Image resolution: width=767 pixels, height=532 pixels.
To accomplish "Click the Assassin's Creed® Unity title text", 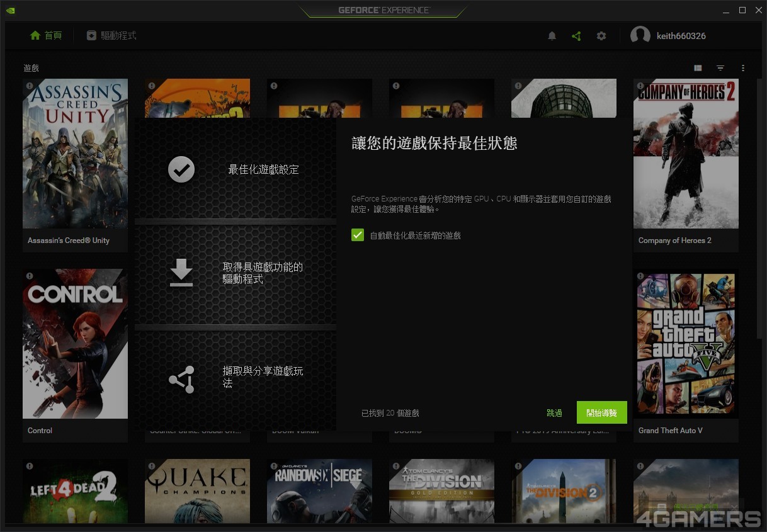I will 69,241.
